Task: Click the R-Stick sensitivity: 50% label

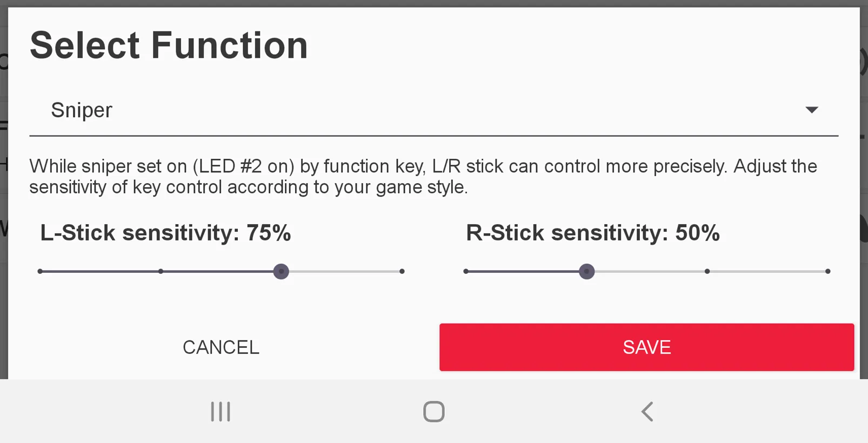Action: [592, 233]
